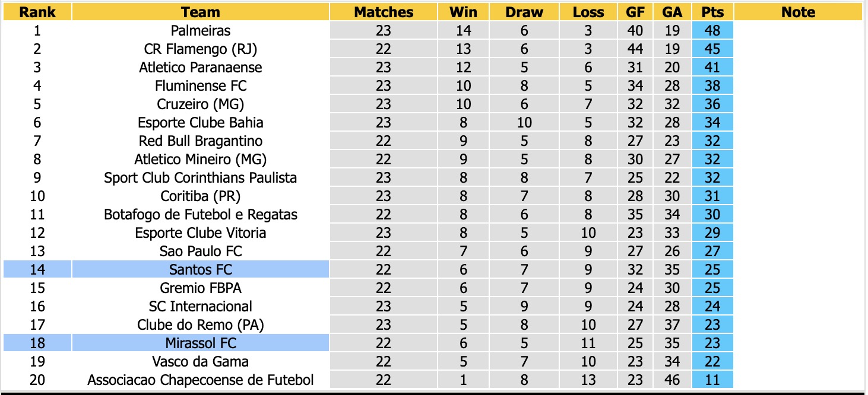
Task: Click Palmeiras' 48 points cell
Action: point(712,30)
